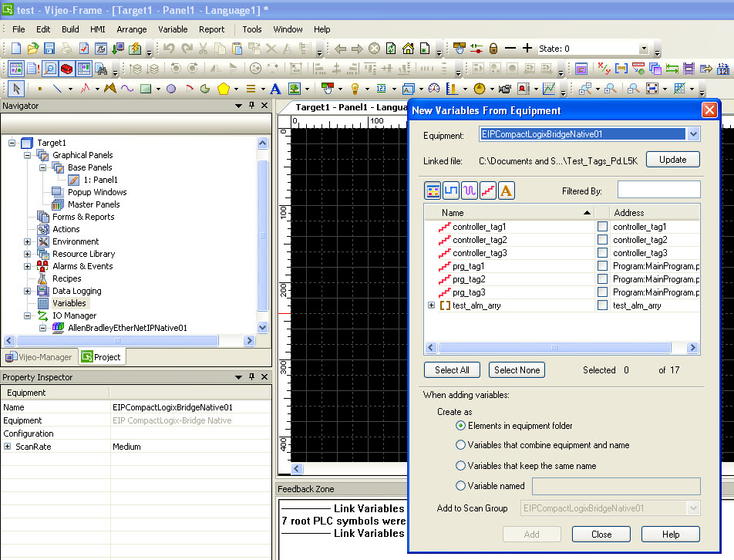Image resolution: width=734 pixels, height=560 pixels.
Task: Pin the Navigator panel
Action: [252, 106]
